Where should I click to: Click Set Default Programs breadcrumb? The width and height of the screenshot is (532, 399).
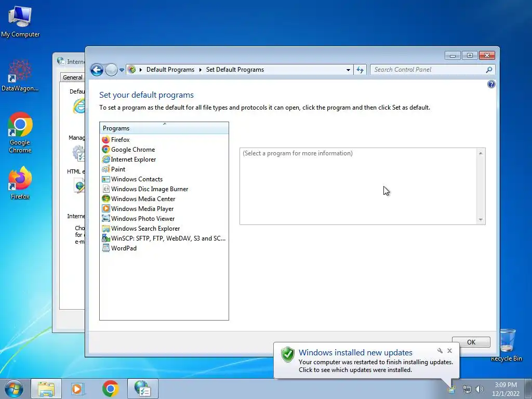tap(235, 70)
